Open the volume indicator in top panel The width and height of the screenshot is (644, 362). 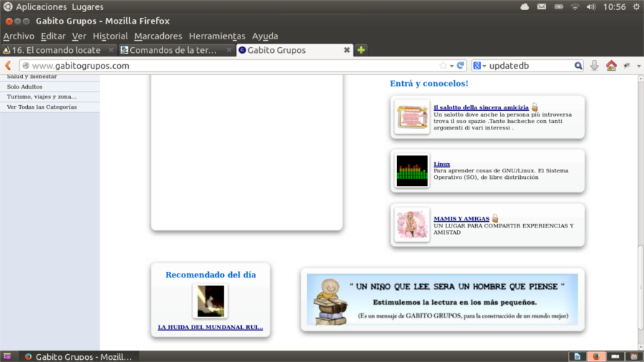click(x=591, y=6)
